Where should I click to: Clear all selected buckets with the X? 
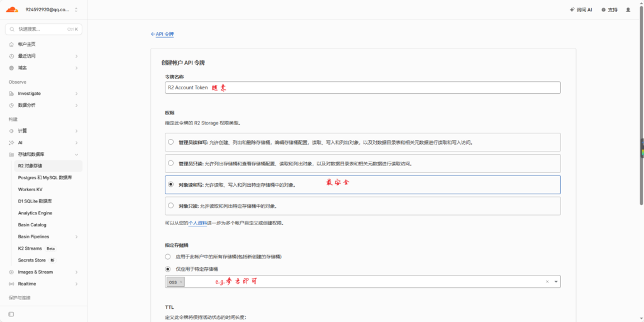[547, 282]
